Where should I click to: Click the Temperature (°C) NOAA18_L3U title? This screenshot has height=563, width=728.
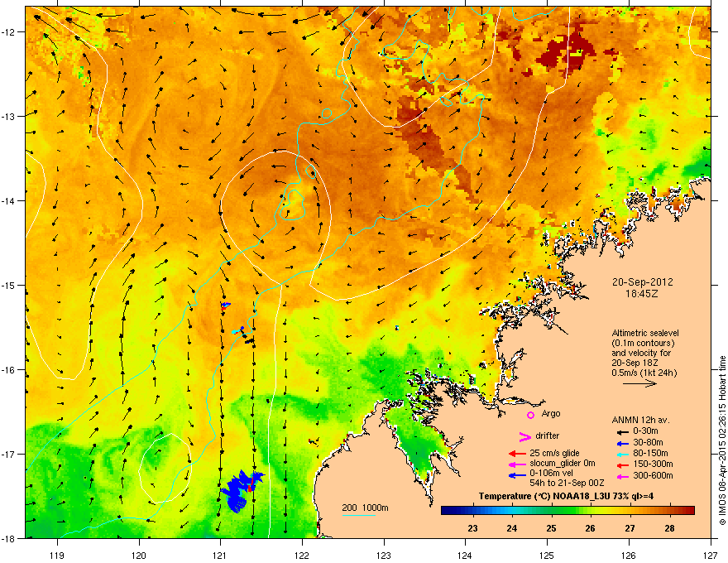point(566,496)
